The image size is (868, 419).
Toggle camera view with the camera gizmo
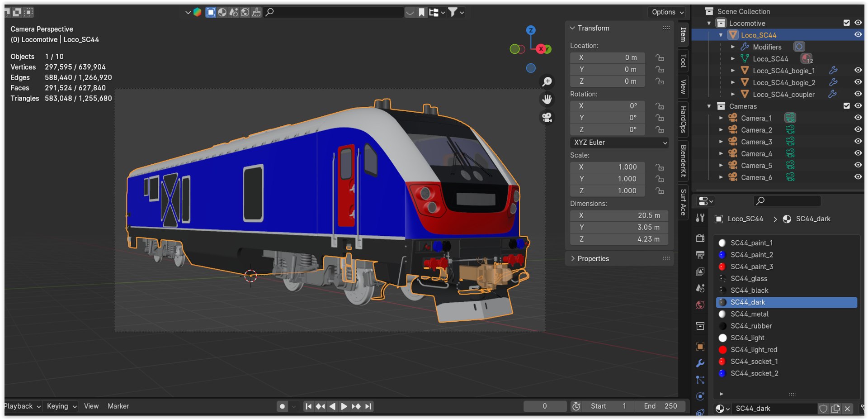pyautogui.click(x=547, y=118)
